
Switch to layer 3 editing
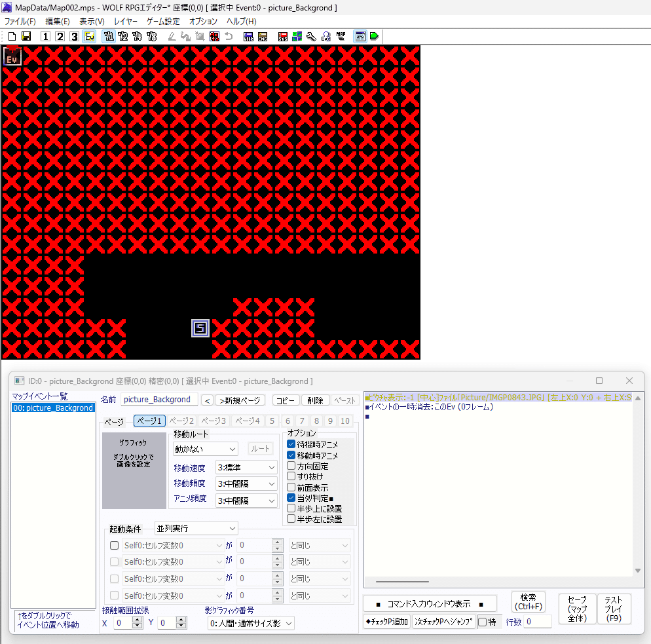(x=74, y=37)
